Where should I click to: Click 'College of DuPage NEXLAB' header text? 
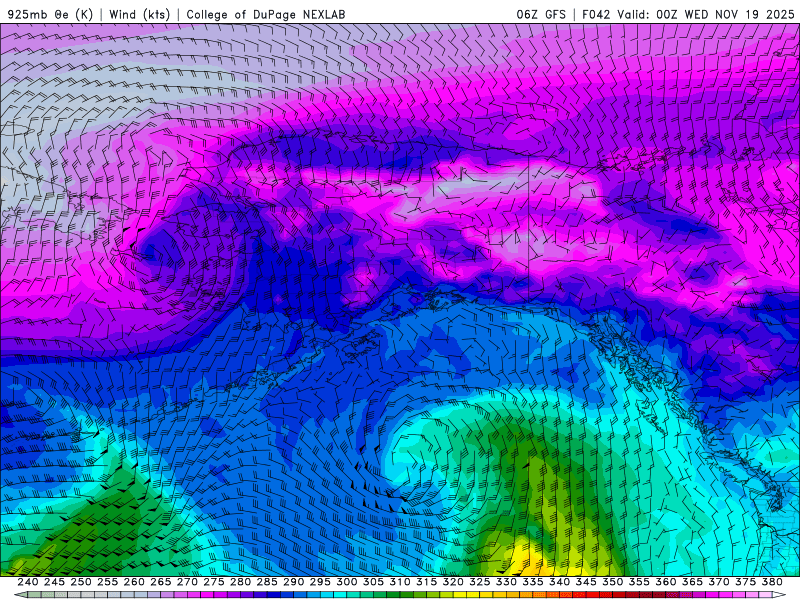tap(266, 14)
